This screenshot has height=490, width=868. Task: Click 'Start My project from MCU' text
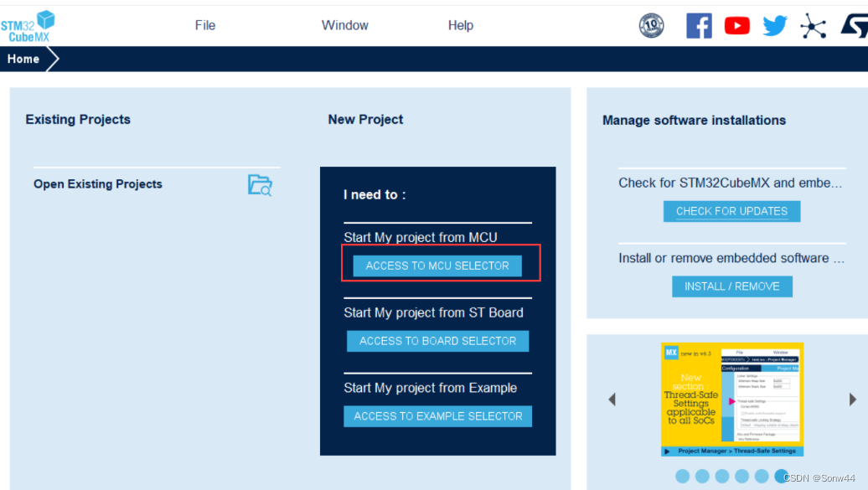[x=420, y=238]
